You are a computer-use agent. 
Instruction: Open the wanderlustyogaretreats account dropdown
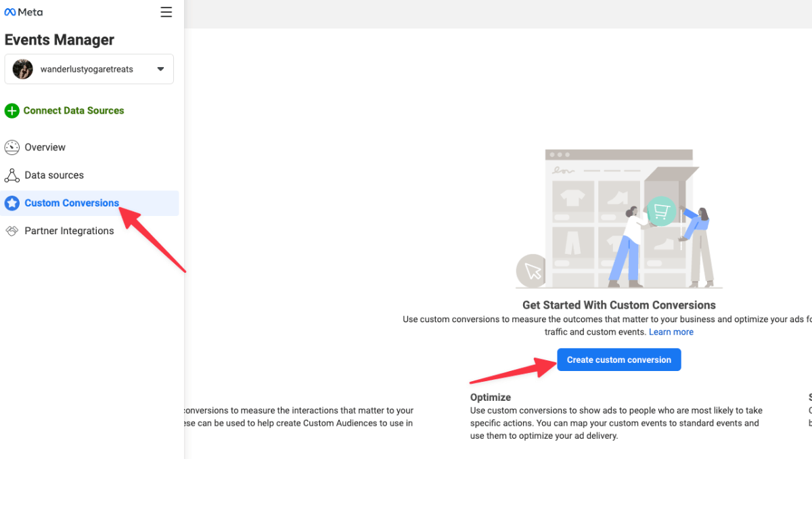(89, 68)
